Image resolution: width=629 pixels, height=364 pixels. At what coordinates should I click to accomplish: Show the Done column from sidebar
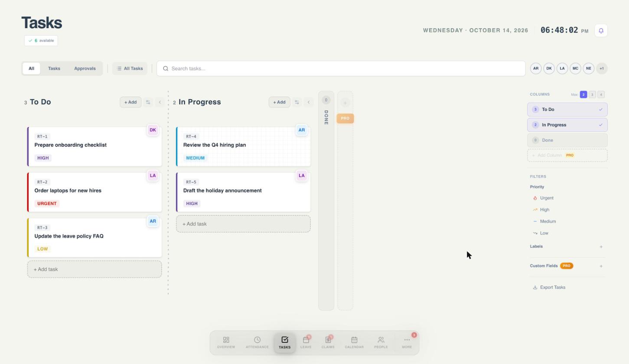567,140
